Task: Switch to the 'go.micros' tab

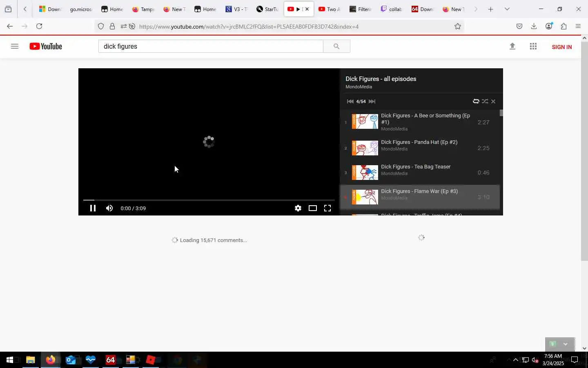Action: point(80,9)
